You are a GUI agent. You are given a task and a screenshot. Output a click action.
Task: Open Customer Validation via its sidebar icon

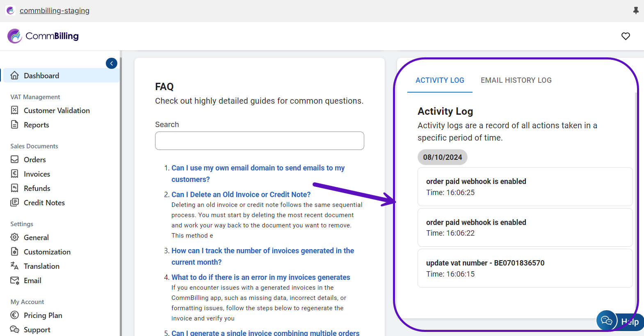point(15,110)
